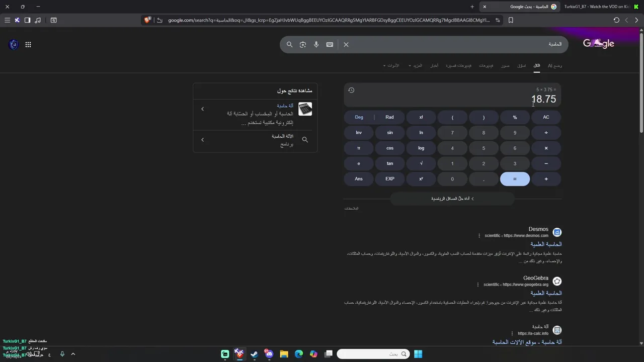Click browser address bar URL

[329, 20]
